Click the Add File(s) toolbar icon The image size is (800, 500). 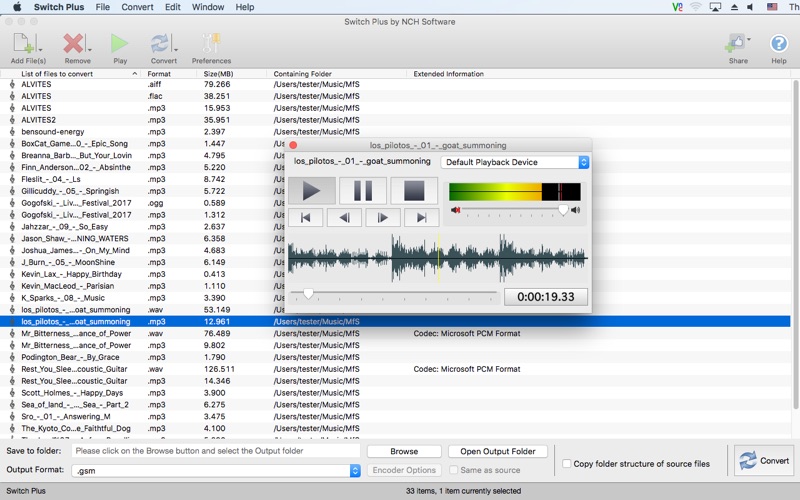pos(24,44)
